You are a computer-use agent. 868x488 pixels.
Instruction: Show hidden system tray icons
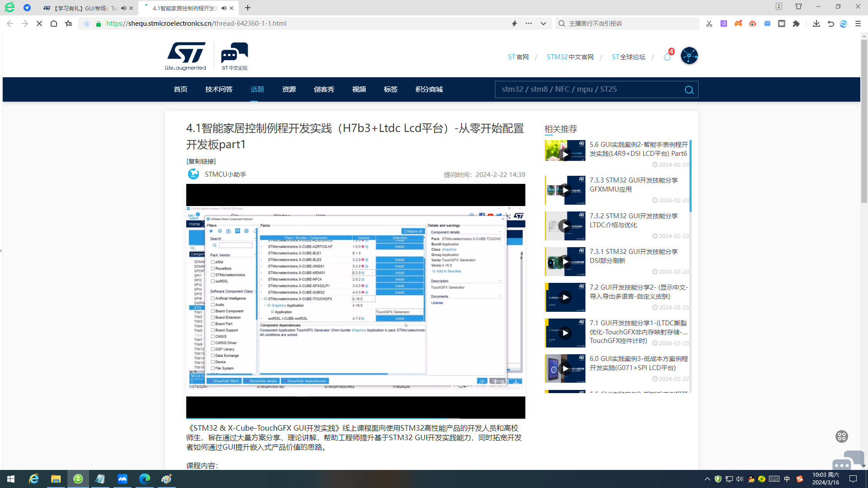pos(707,479)
